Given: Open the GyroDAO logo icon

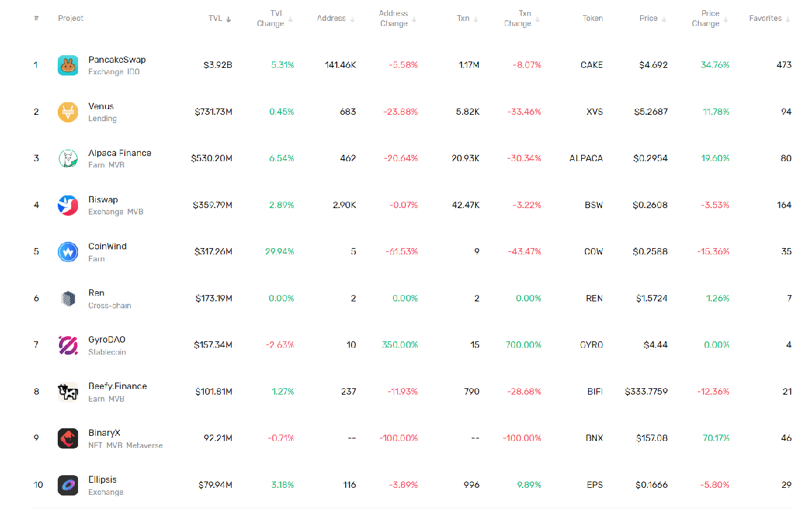Looking at the screenshot, I should [x=68, y=345].
